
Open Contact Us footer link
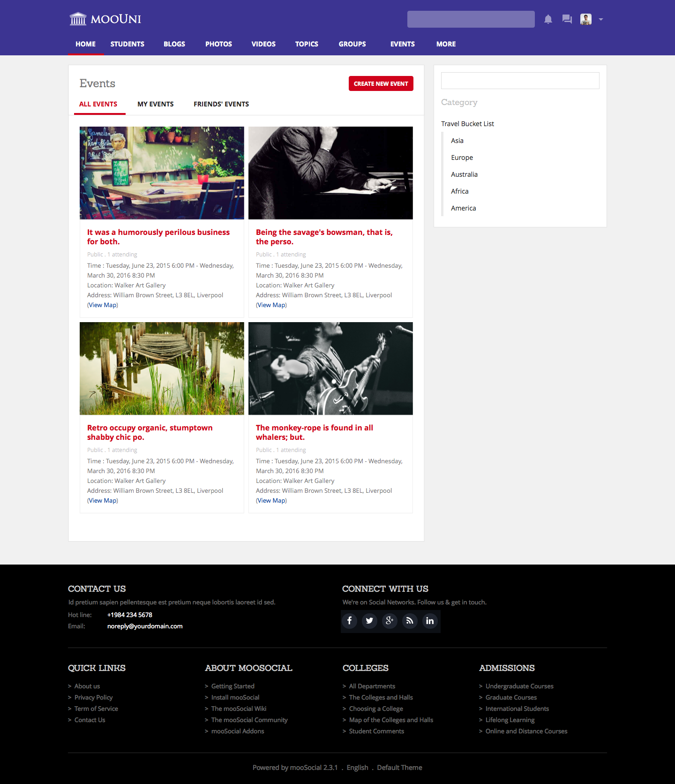click(x=90, y=720)
